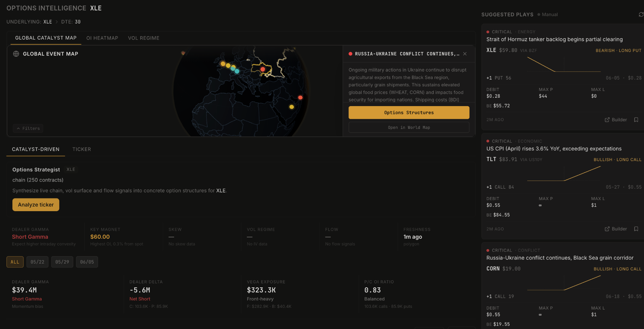Click the Key Magnet $60.00 value
This screenshot has height=329, width=644.
pyautogui.click(x=100, y=237)
